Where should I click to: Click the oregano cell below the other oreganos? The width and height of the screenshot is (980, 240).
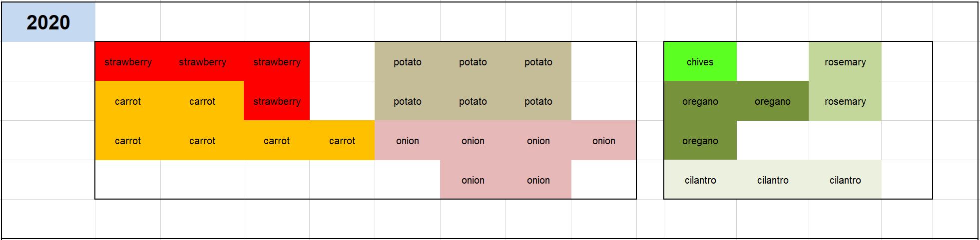[x=700, y=140]
